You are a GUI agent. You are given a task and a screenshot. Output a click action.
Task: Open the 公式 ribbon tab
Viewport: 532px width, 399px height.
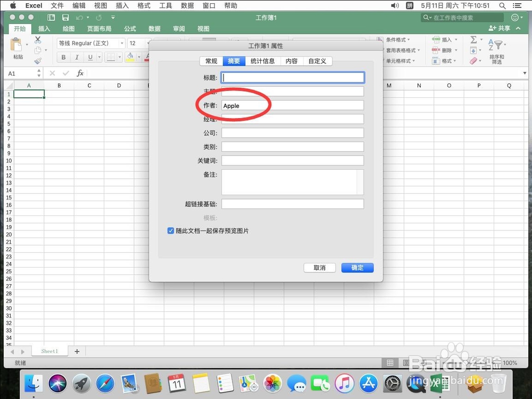(130, 29)
